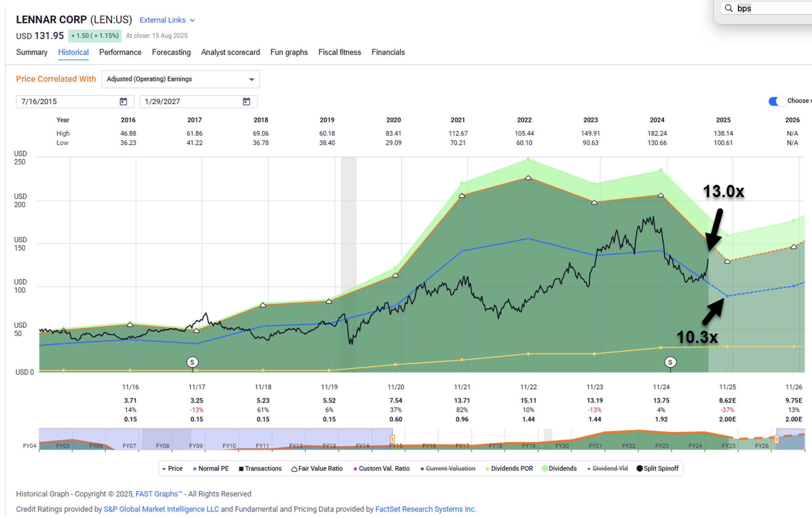The height and width of the screenshot is (518, 812).
Task: Click the -37% earnings change under 11/25
Action: click(x=727, y=410)
